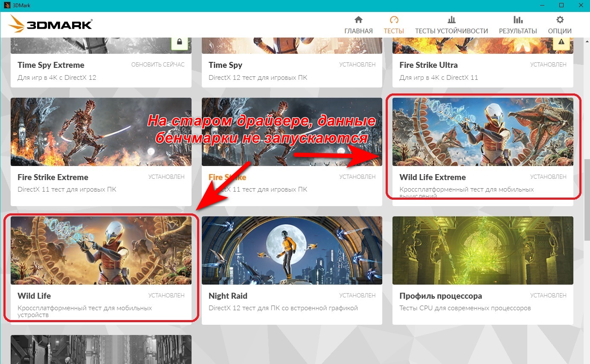The image size is (590, 364).
Task: Click Wild Life description 'Кроссплатформенный тест для мобильных устройств'
Action: coord(85,312)
